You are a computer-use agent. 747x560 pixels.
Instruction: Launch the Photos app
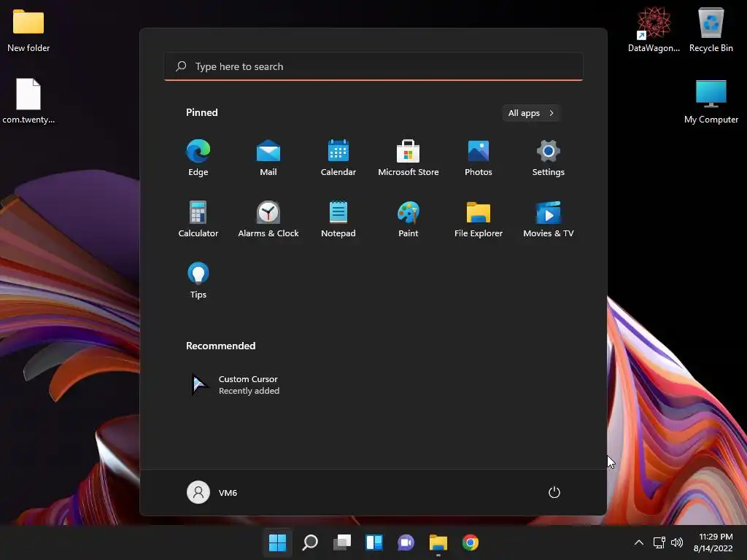pyautogui.click(x=479, y=158)
